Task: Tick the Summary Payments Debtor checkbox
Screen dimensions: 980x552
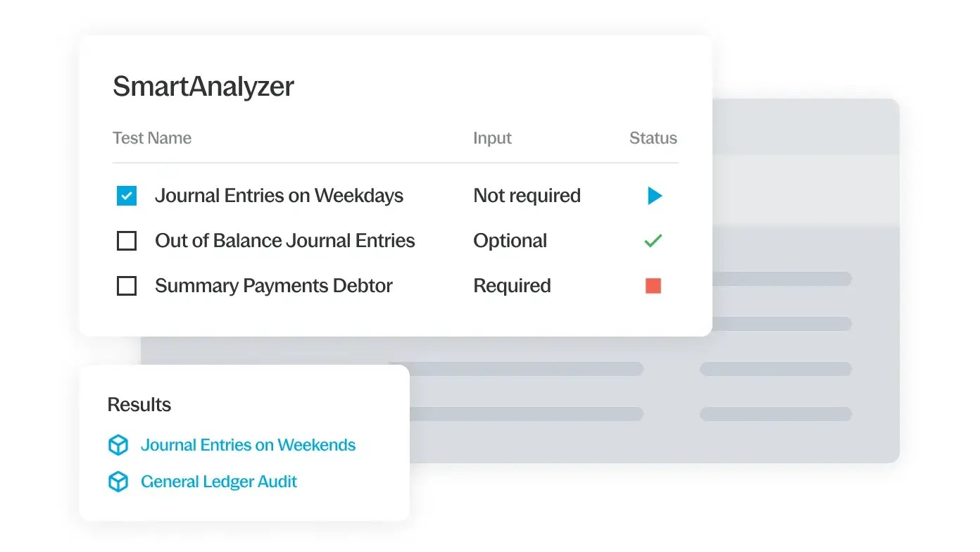Action: coord(127,286)
